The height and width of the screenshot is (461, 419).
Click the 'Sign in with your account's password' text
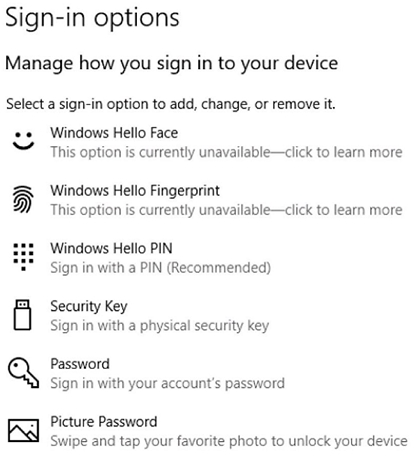coord(167,383)
